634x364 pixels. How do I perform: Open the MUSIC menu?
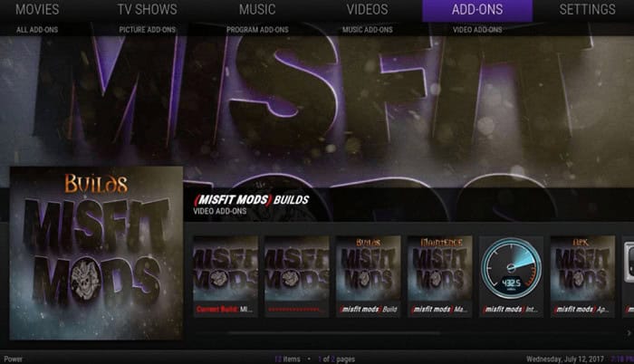257,9
